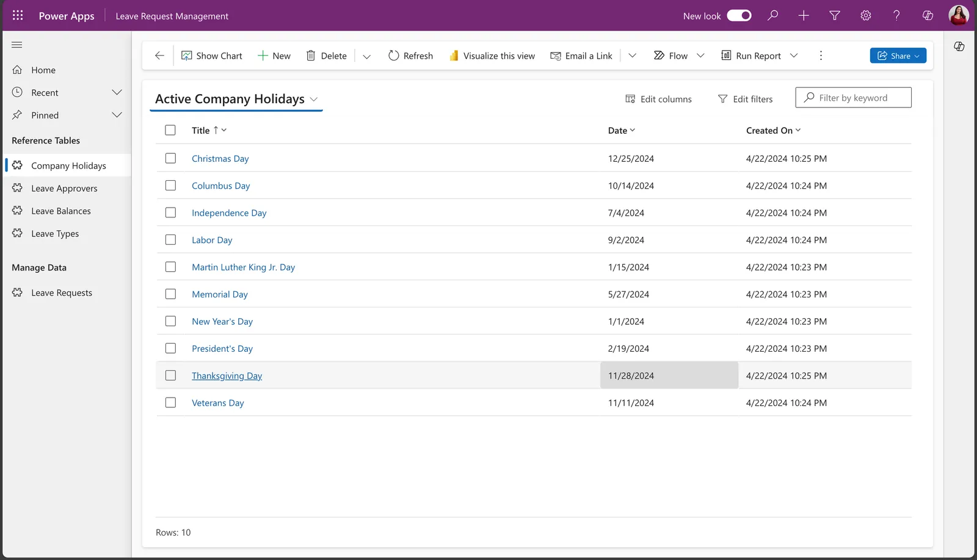The height and width of the screenshot is (560, 977).
Task: Tick the Veterans Day row checkbox
Action: (170, 403)
